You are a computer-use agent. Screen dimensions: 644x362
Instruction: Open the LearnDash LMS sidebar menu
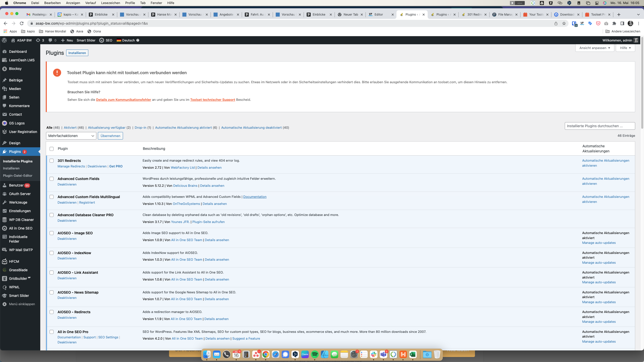coord(22,60)
